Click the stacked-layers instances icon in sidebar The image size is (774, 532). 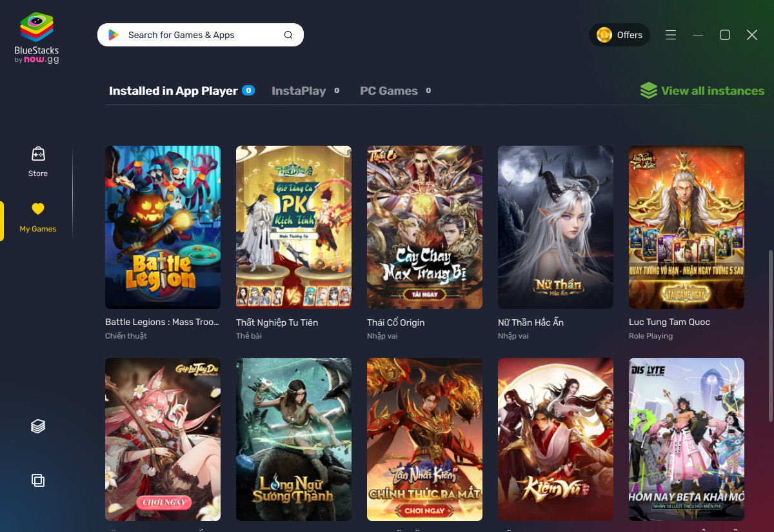[x=37, y=426]
